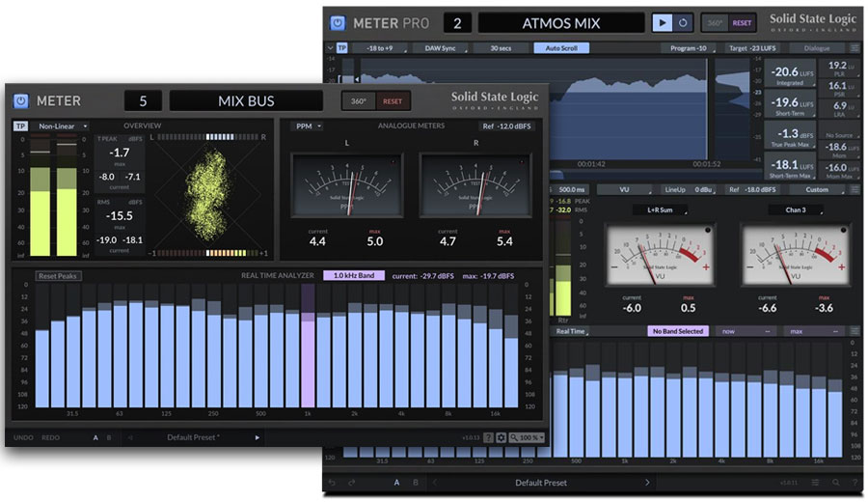Click the play button in Meter Pro header
The width and height of the screenshot is (868, 502).
click(x=662, y=23)
